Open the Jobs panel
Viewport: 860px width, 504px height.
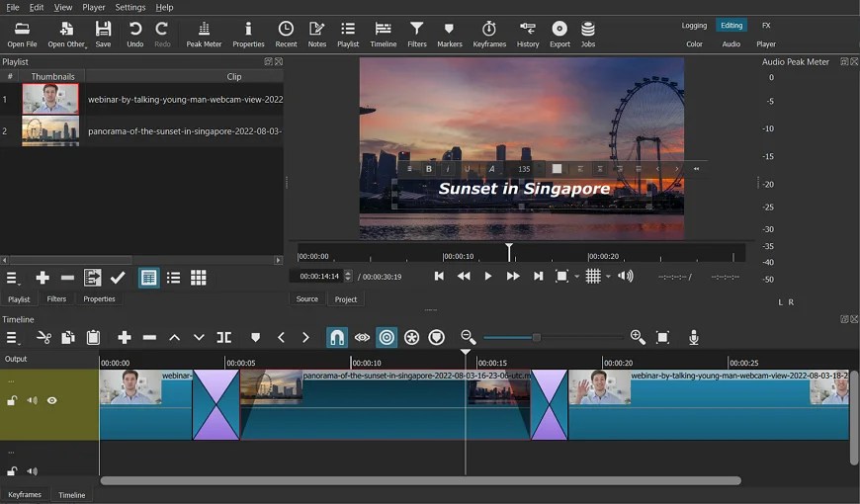point(588,34)
